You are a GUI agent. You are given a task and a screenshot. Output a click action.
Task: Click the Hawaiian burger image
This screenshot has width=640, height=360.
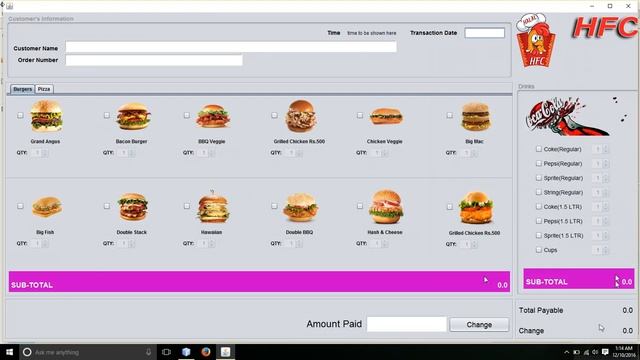coord(213,207)
